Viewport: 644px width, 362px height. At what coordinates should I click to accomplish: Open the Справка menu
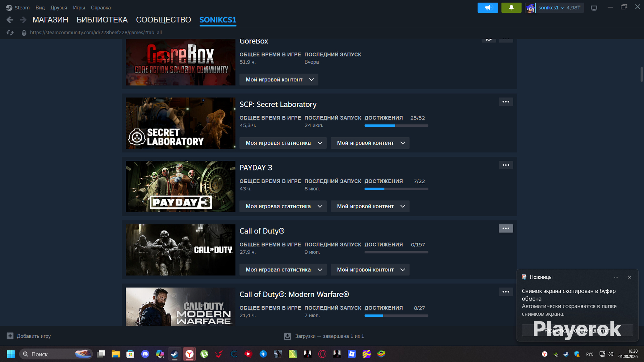[101, 8]
